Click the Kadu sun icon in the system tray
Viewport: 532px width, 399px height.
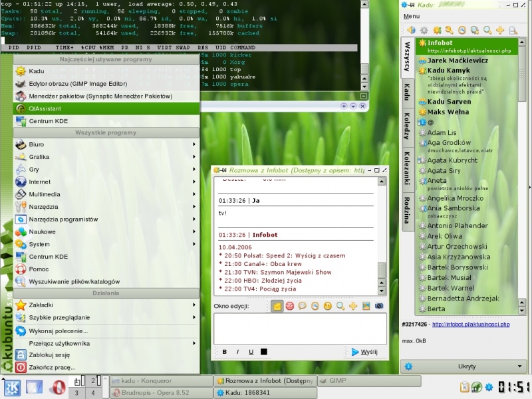click(489, 387)
